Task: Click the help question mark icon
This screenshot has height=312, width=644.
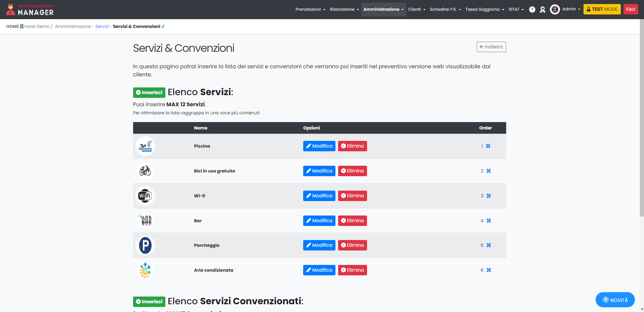Action: [x=532, y=9]
